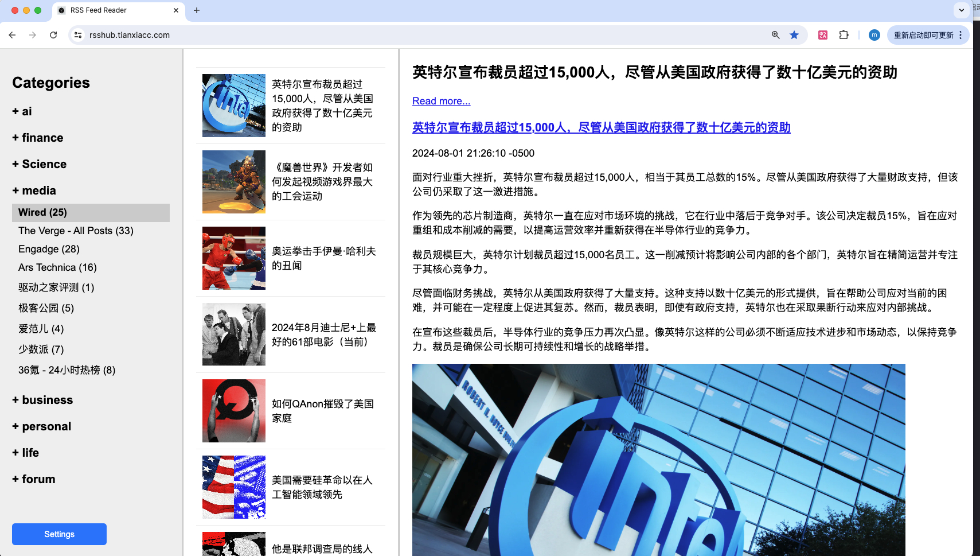Expand the ai category
Screen dimensions: 980x556
click(x=22, y=111)
